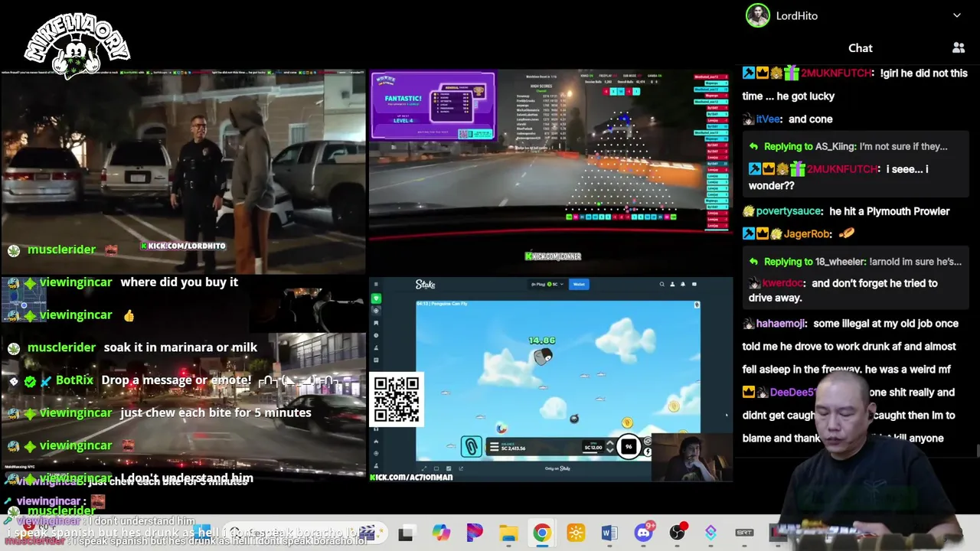
Task: Open the Stake search icon
Action: (x=662, y=284)
